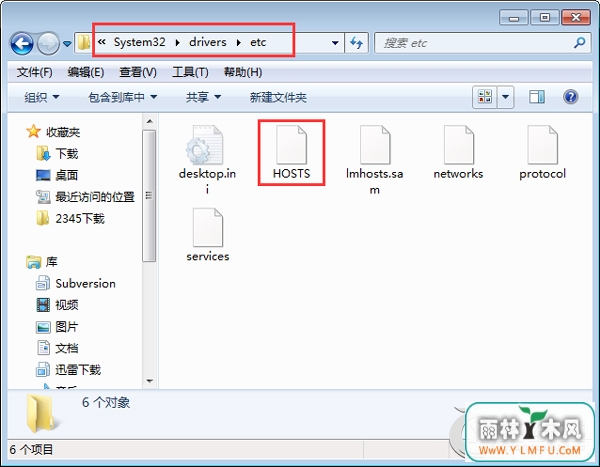The image size is (600, 467).
Task: Click 新建文件夹 button
Action: (x=278, y=97)
